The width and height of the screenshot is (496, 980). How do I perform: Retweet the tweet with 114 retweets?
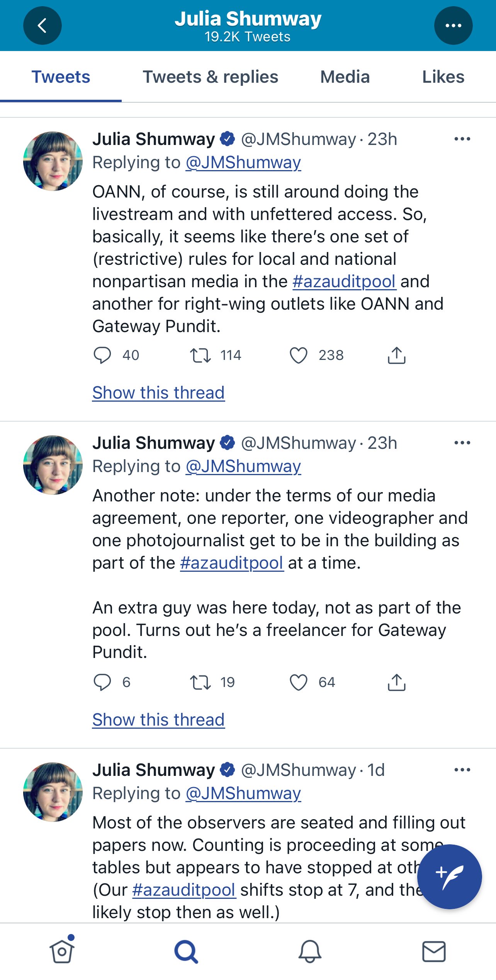(200, 355)
